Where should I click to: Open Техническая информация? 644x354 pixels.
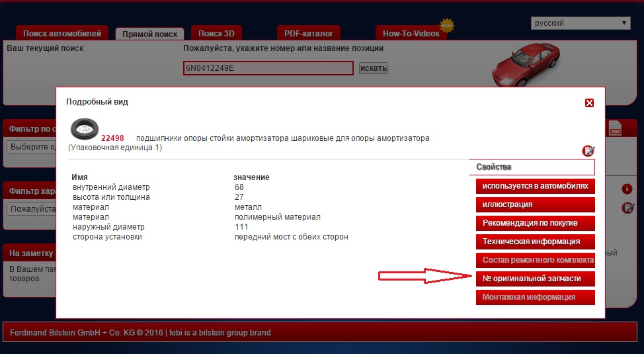[535, 242]
